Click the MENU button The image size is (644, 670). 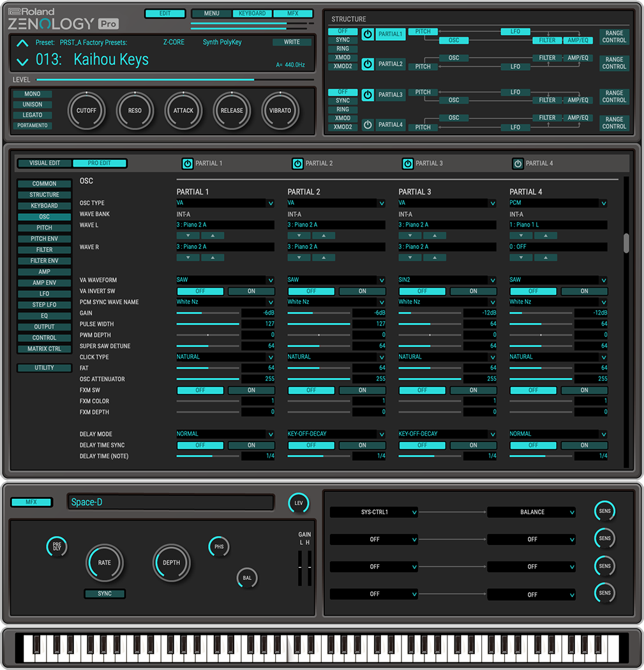[x=211, y=13]
